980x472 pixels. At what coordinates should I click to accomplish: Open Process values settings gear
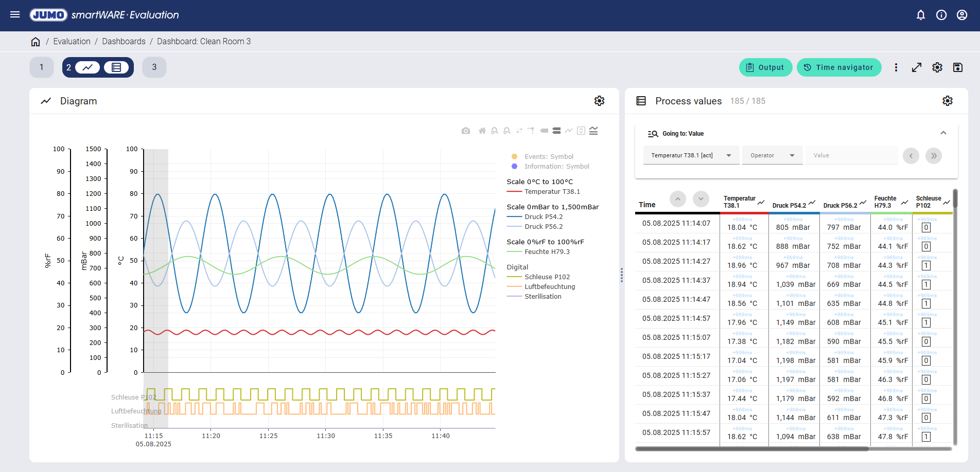coord(947,101)
